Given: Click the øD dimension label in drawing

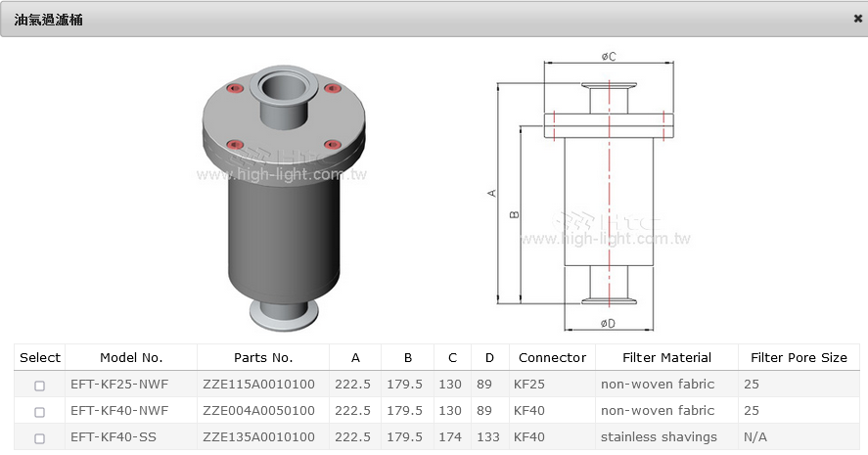Looking at the screenshot, I should coord(608,323).
